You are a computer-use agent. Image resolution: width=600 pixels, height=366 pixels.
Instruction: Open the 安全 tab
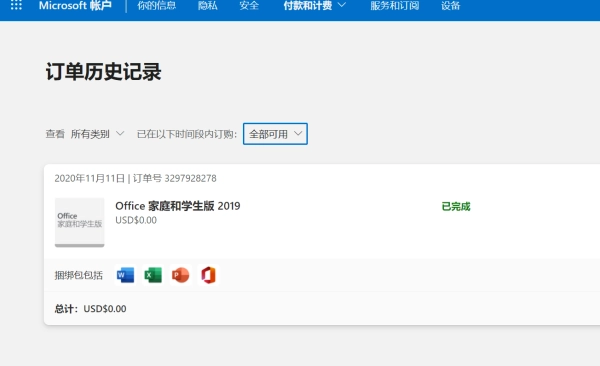click(x=249, y=5)
